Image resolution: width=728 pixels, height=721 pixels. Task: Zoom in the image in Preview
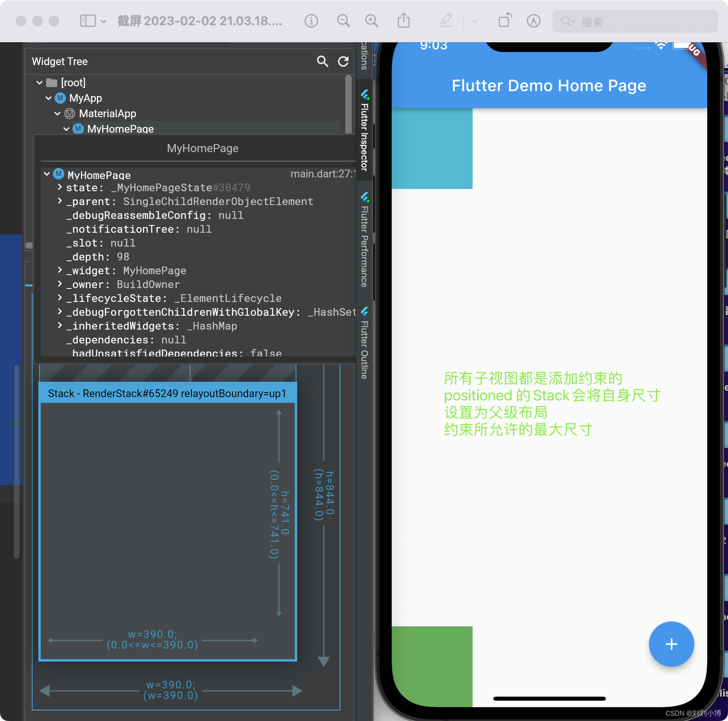pyautogui.click(x=371, y=21)
